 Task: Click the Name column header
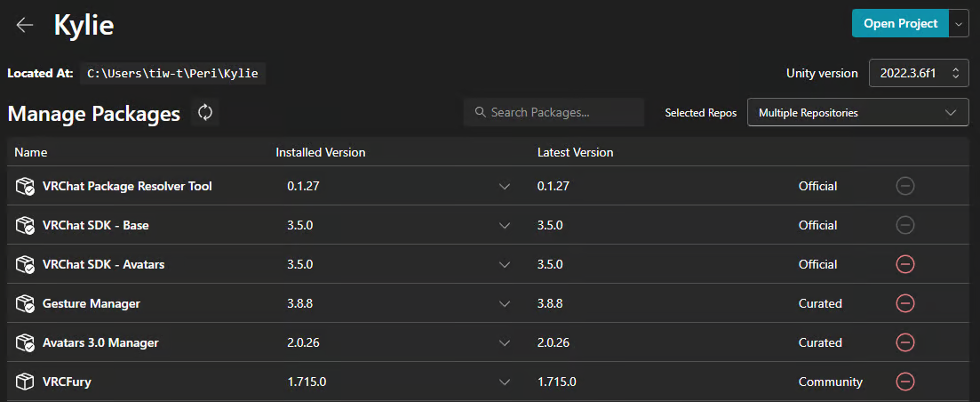pyautogui.click(x=31, y=152)
